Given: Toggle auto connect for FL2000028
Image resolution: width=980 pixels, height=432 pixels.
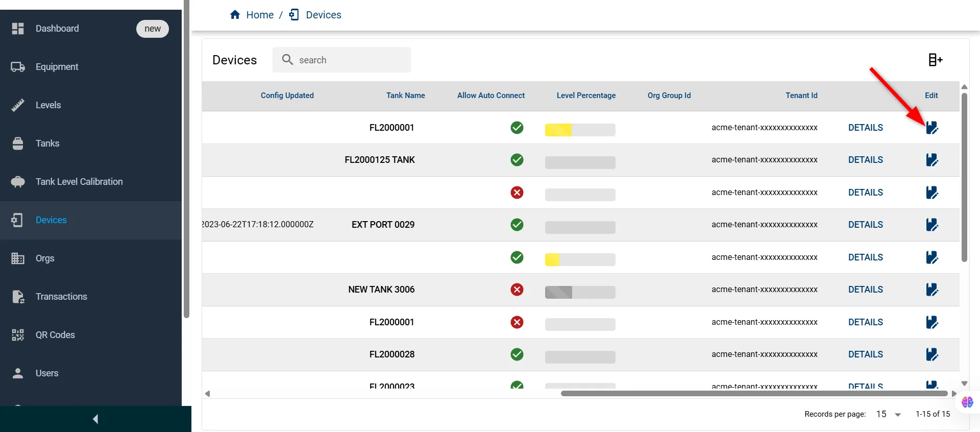Looking at the screenshot, I should pyautogui.click(x=517, y=354).
